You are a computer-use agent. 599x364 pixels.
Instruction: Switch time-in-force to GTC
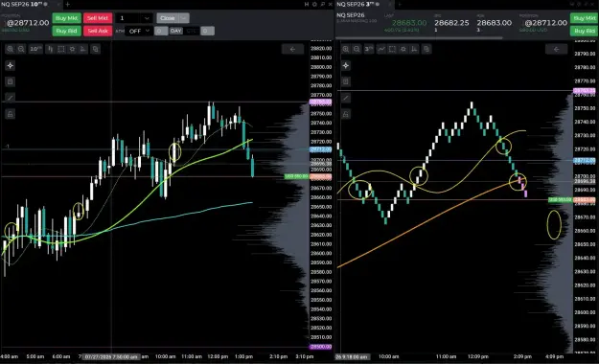(x=192, y=31)
